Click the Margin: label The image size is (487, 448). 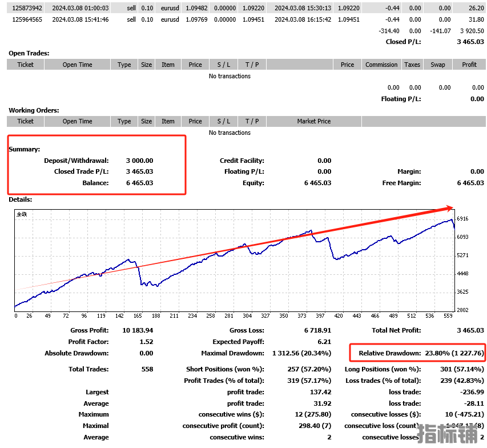tap(409, 171)
